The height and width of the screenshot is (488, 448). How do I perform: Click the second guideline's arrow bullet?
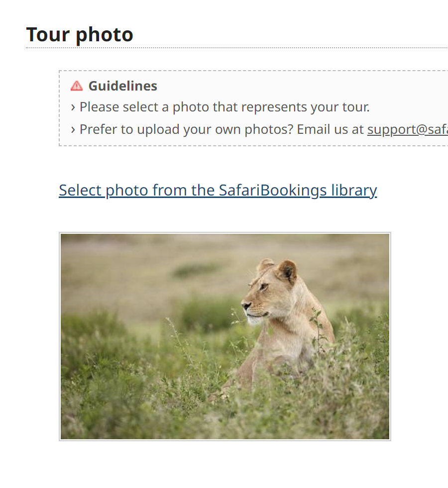click(x=73, y=130)
